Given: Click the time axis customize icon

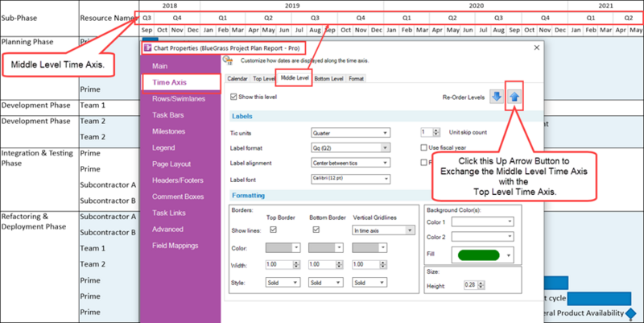Looking at the screenshot, I should [x=228, y=61].
